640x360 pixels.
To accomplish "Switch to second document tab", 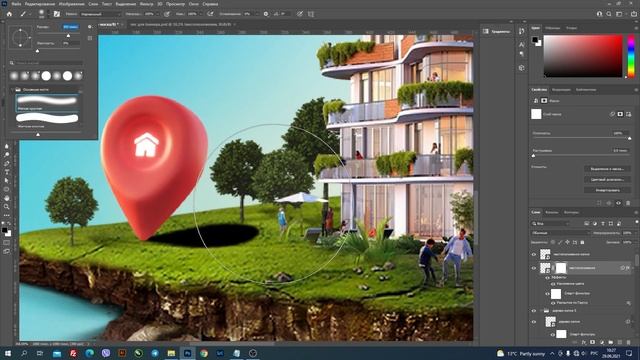I will pyautogui.click(x=181, y=24).
